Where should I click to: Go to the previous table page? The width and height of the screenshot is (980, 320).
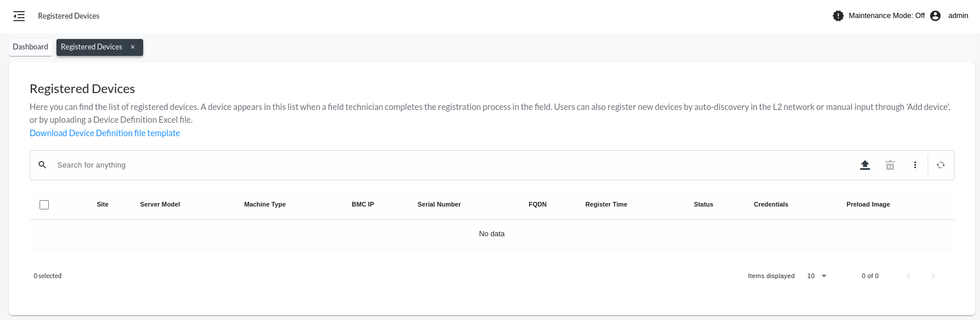(x=908, y=276)
